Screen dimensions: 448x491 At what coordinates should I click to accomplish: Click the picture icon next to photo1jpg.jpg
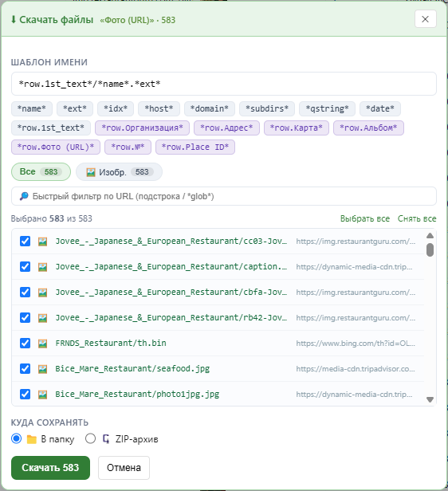tap(42, 395)
